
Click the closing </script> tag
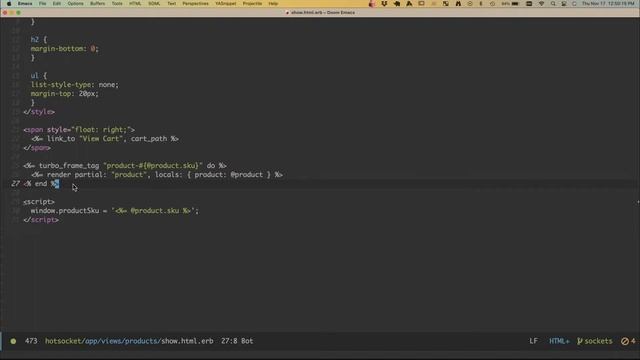[x=41, y=220]
